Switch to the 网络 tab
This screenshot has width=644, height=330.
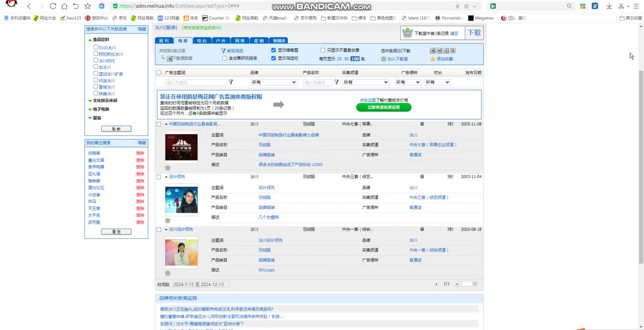[240, 41]
